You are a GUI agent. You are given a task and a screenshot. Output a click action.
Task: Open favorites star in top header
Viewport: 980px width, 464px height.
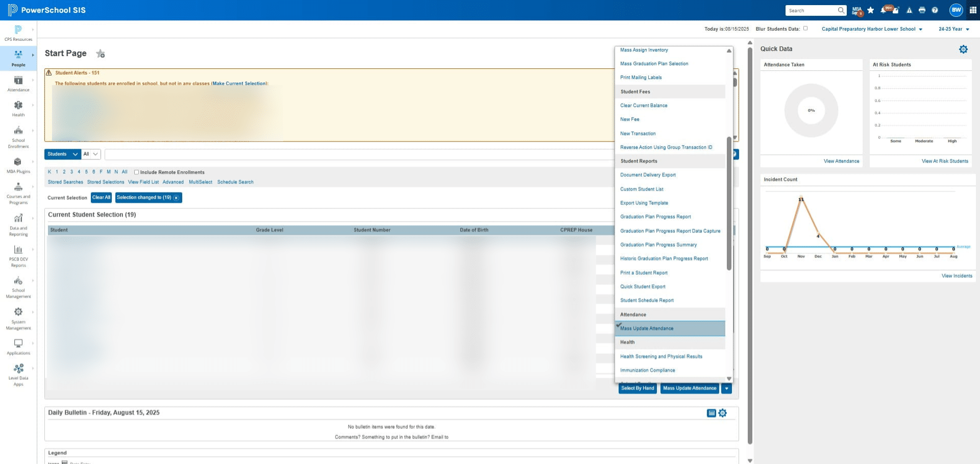point(871,10)
